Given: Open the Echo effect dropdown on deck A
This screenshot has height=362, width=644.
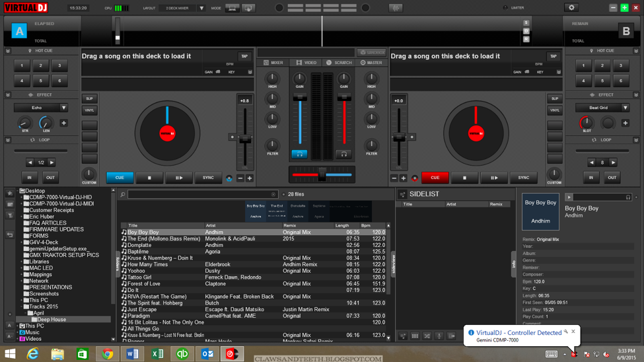Looking at the screenshot, I should (64, 108).
